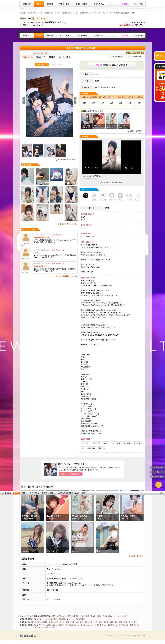This screenshot has width=165, height=644.
Task: Open the review titled 最高の時間を過ごせます
Action: [42, 237]
